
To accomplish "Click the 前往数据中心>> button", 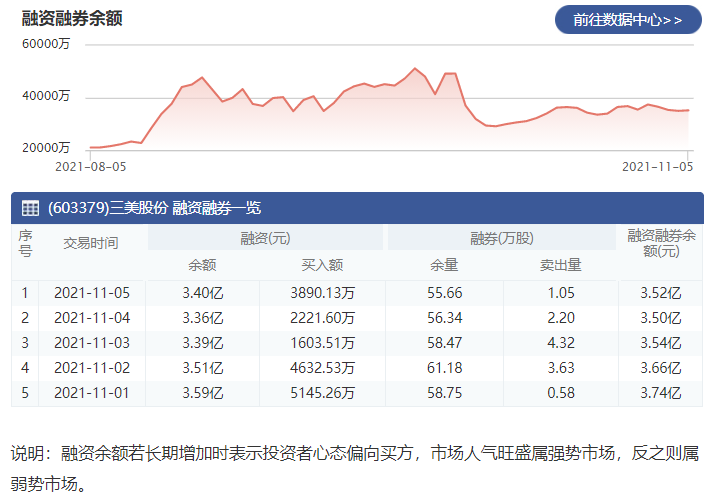I will 628,20.
